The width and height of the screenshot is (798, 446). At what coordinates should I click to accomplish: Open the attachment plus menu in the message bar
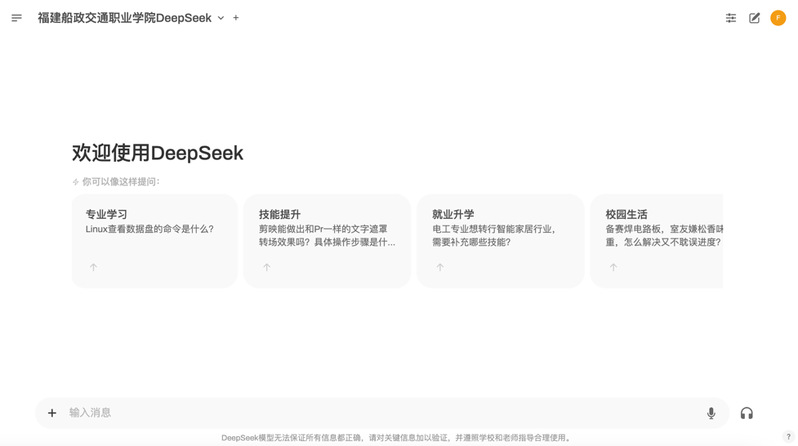click(x=52, y=413)
